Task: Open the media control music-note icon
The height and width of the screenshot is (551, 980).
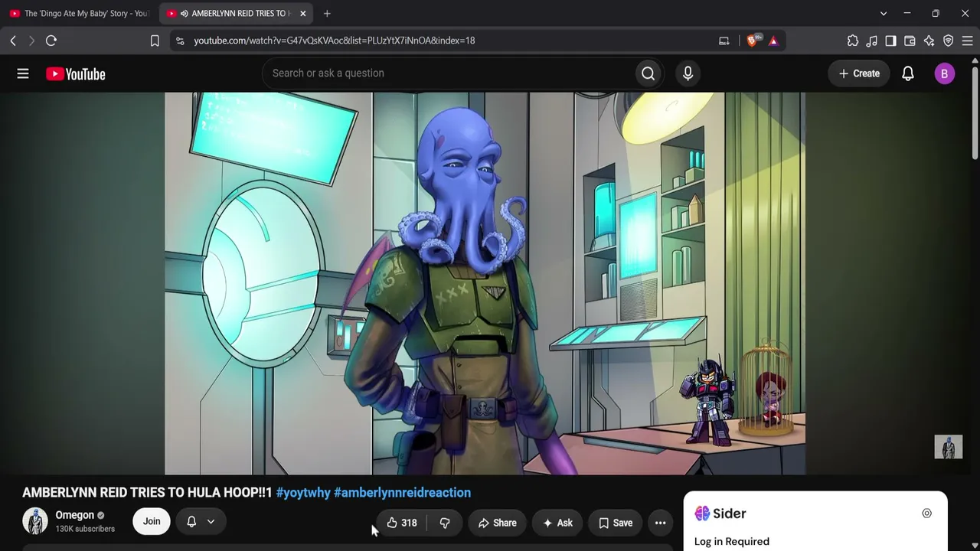Action: 872,41
